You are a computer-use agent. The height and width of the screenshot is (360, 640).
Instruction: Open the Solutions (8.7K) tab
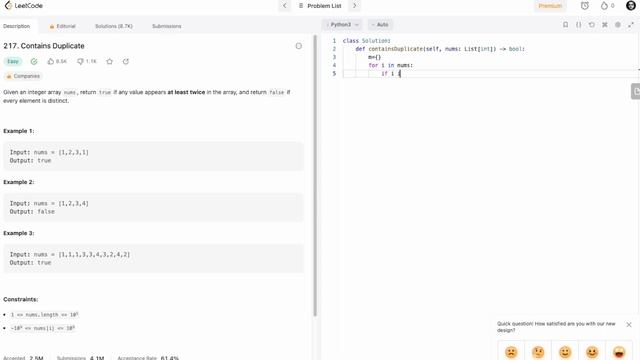point(114,26)
